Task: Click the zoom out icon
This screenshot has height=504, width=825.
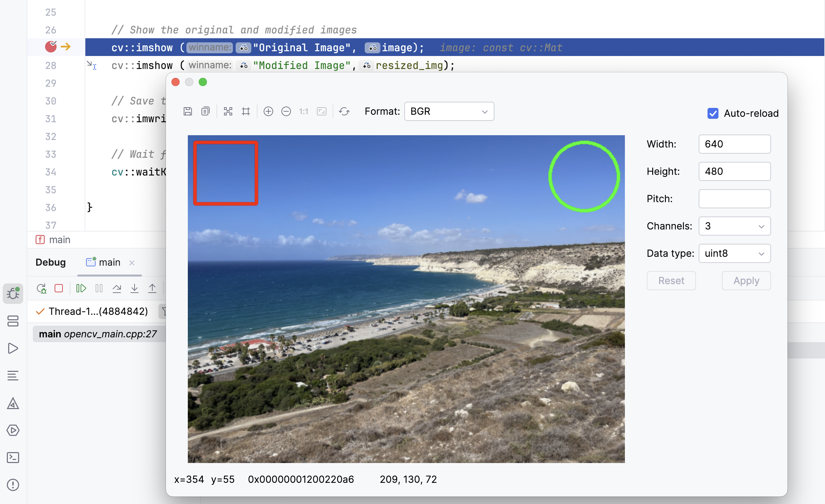Action: click(x=285, y=111)
